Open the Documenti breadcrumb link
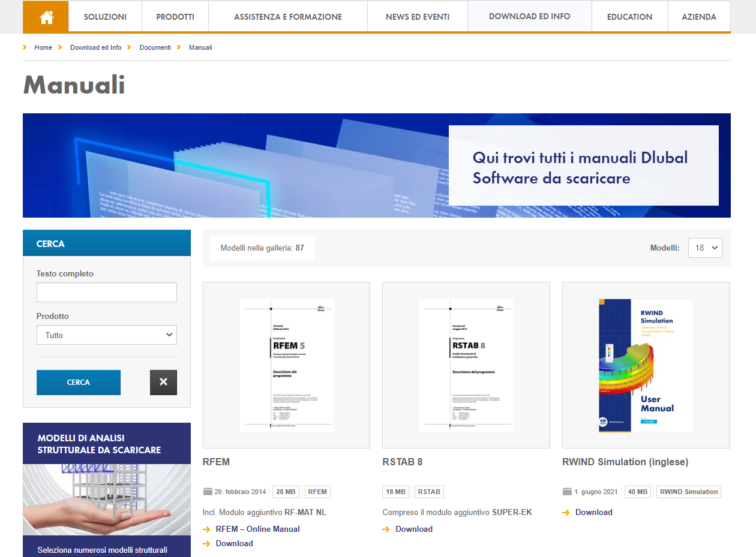The width and height of the screenshot is (756, 557). click(155, 47)
